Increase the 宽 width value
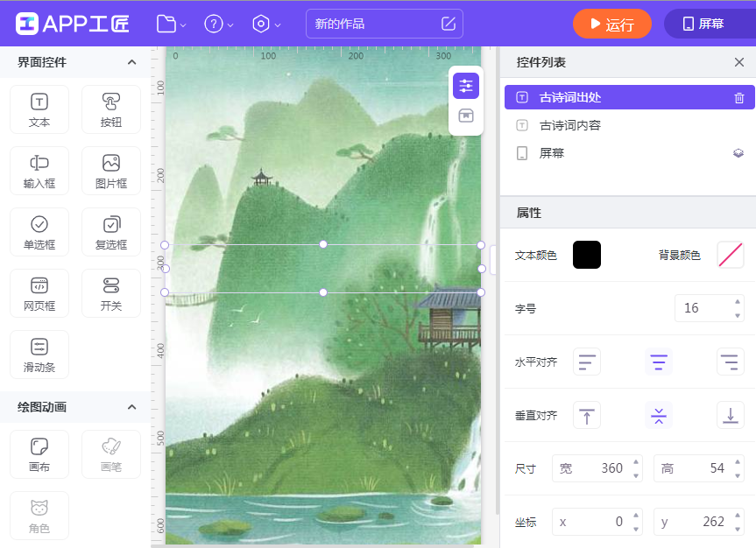 (x=635, y=461)
